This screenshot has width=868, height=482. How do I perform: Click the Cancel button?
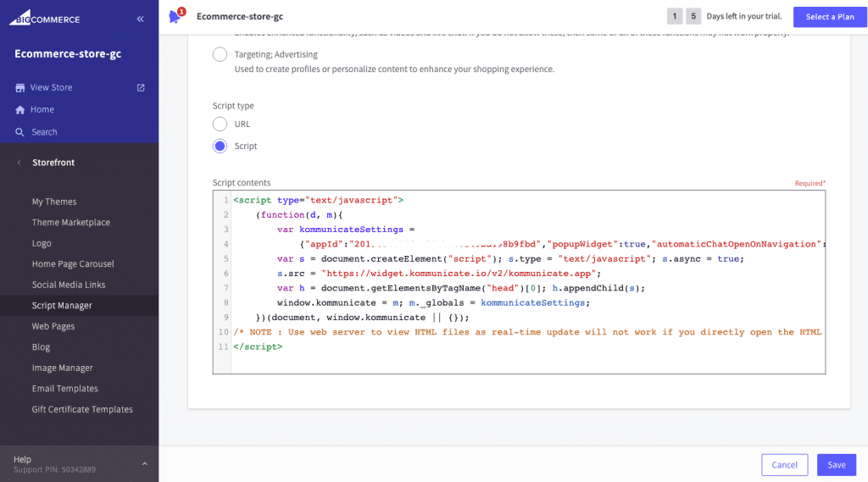784,465
